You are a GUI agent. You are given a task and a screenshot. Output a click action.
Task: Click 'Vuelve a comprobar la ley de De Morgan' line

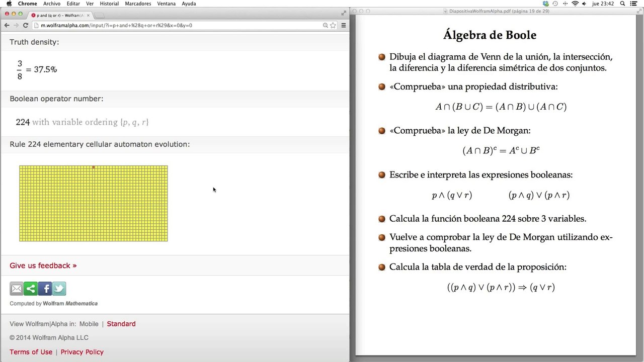[x=501, y=243]
